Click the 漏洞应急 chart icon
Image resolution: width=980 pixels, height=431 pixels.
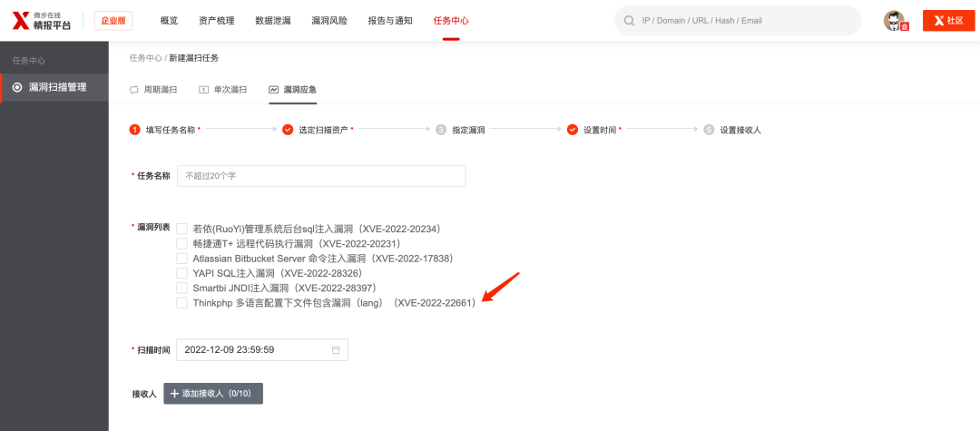274,89
